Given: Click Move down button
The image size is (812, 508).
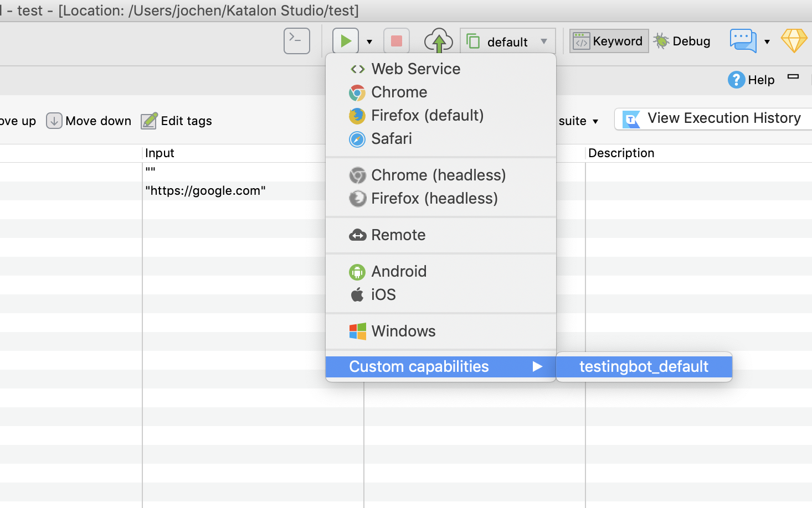Looking at the screenshot, I should [89, 121].
